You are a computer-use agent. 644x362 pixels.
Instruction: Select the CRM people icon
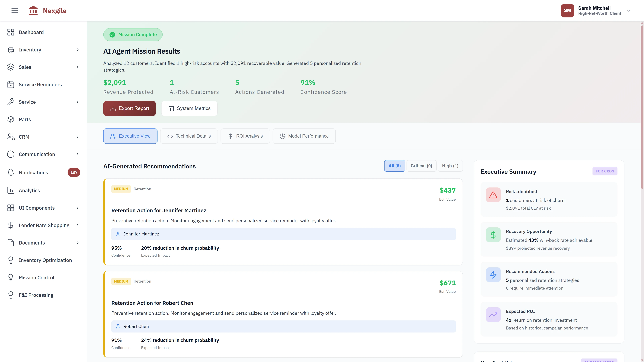(x=11, y=137)
